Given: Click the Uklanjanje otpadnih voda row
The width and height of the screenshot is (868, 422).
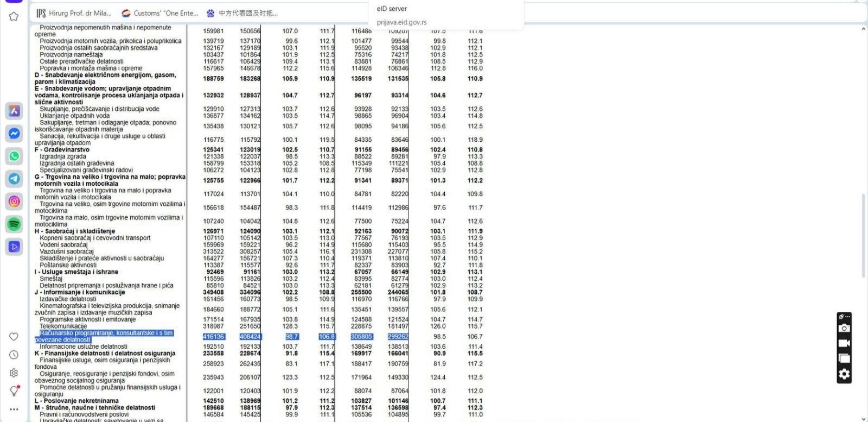Looking at the screenshot, I should point(74,116).
